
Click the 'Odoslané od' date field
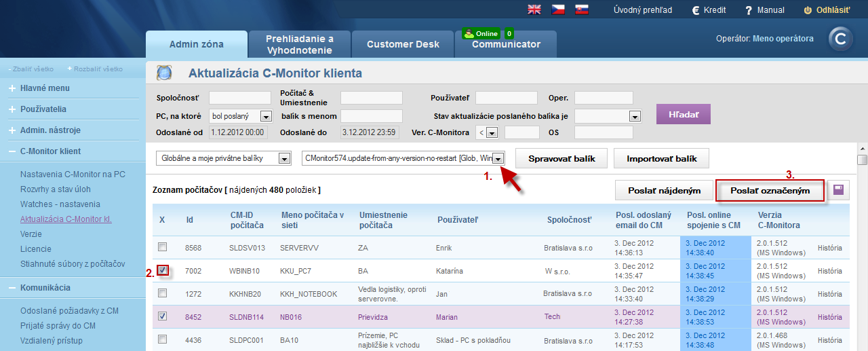(237, 132)
